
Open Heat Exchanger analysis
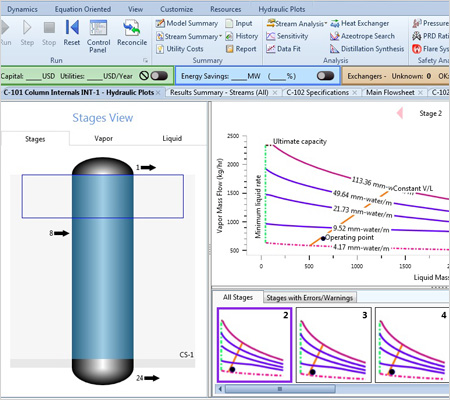360,23
